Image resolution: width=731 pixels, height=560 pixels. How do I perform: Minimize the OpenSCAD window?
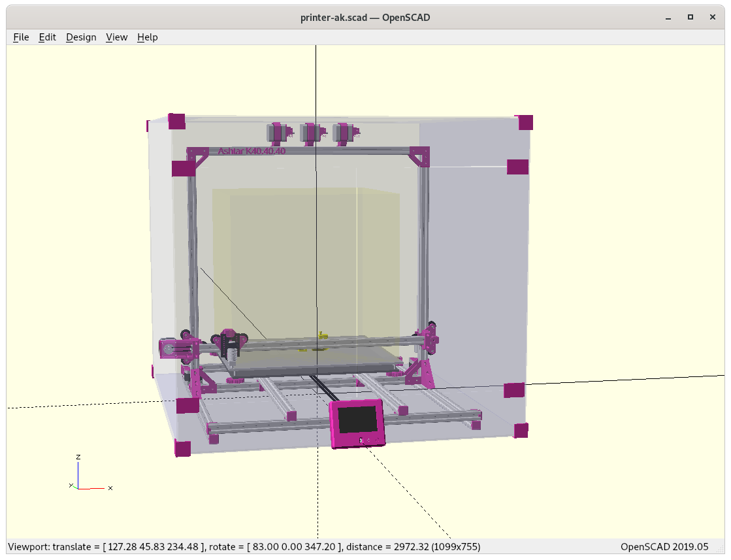(668, 17)
